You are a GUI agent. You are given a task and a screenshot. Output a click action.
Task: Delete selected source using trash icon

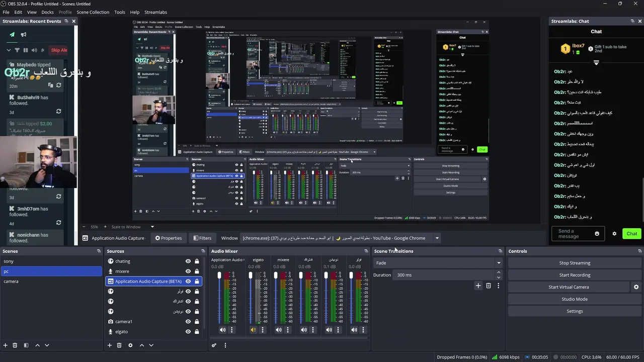119,345
